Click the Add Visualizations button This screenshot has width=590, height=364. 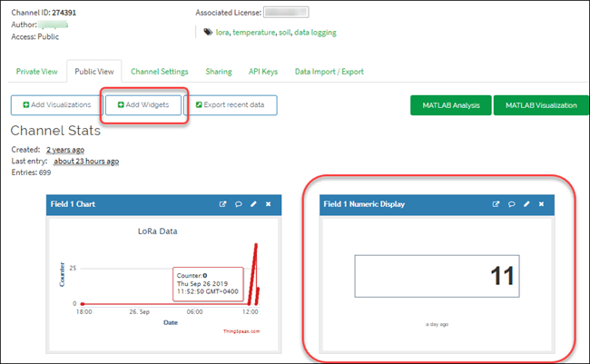(x=57, y=105)
